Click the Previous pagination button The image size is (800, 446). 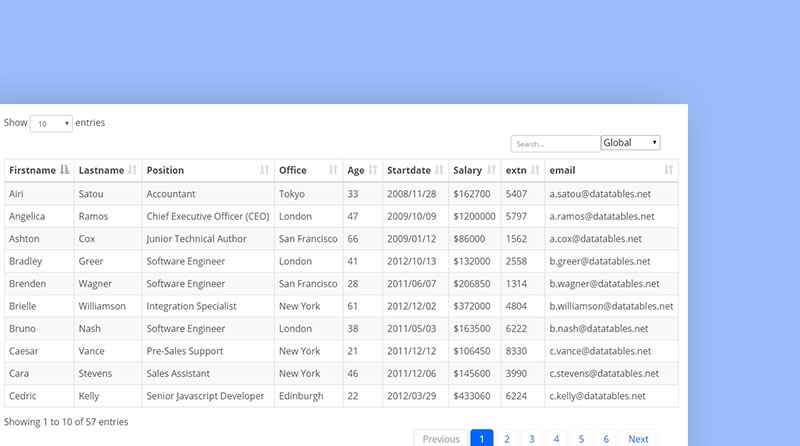click(441, 439)
